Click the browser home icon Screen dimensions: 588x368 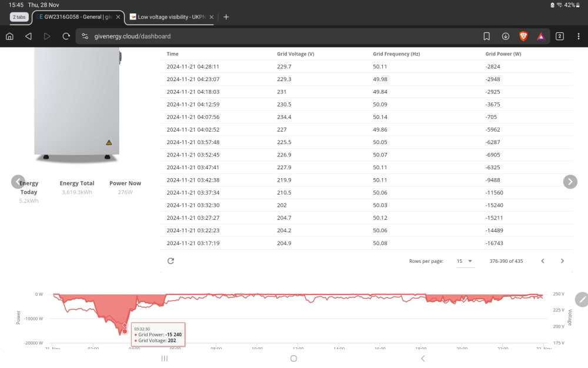(x=10, y=36)
